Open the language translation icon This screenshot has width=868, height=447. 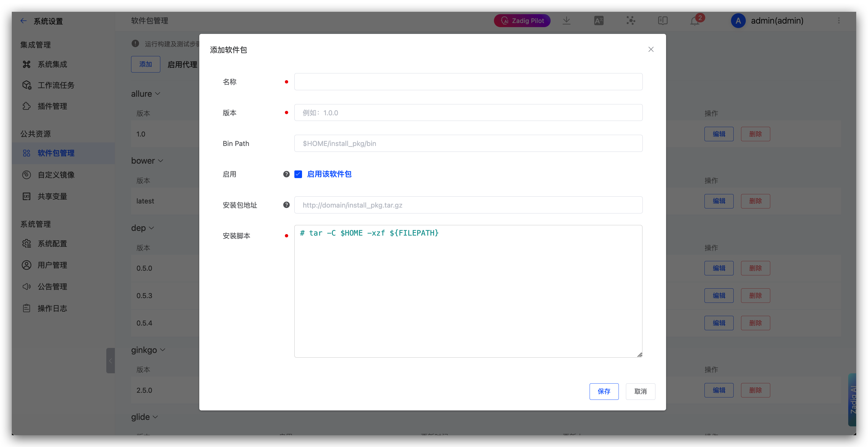pos(598,21)
